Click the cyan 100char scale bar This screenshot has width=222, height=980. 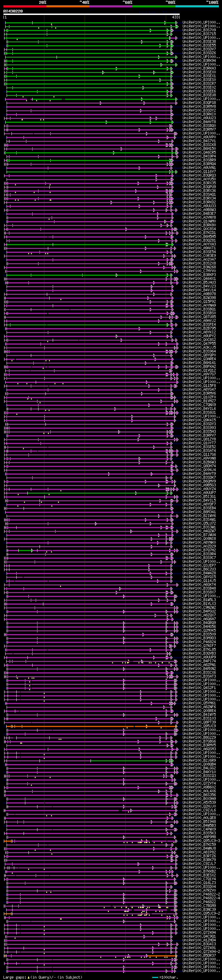coord(155,977)
